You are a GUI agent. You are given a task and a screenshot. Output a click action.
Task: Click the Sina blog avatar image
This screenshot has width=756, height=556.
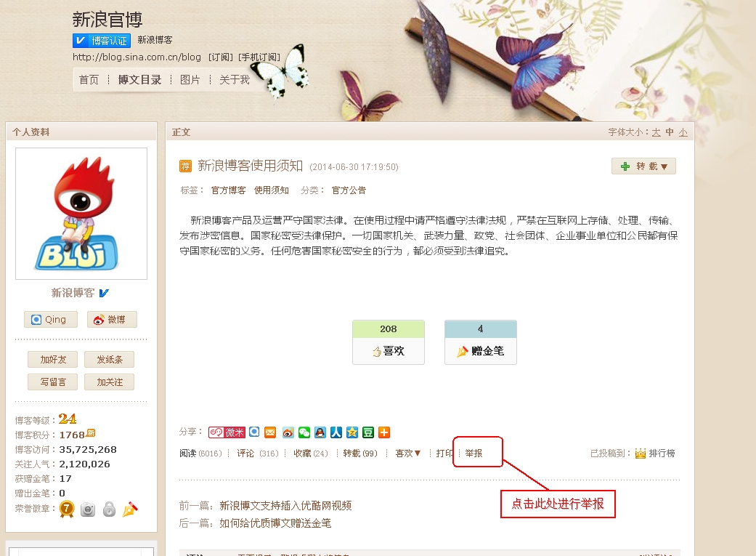pos(81,214)
